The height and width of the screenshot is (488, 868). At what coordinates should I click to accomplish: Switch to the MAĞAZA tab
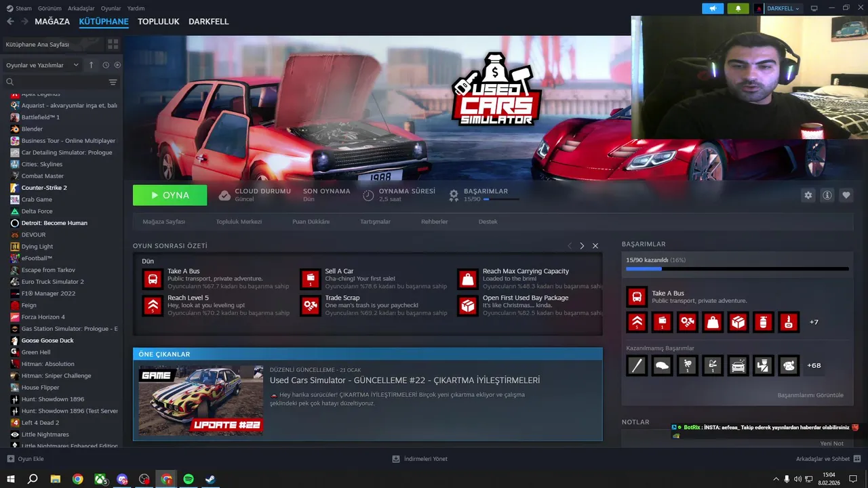point(52,22)
